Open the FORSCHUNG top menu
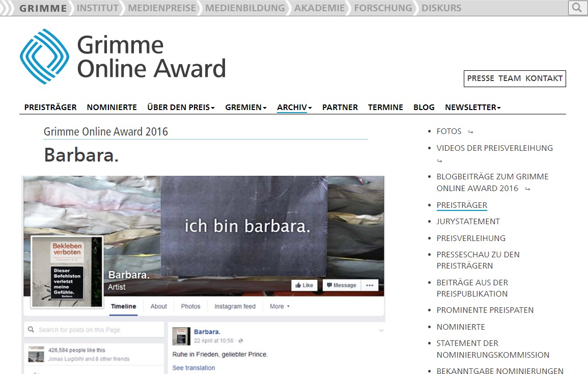The width and height of the screenshot is (588, 374). [383, 8]
